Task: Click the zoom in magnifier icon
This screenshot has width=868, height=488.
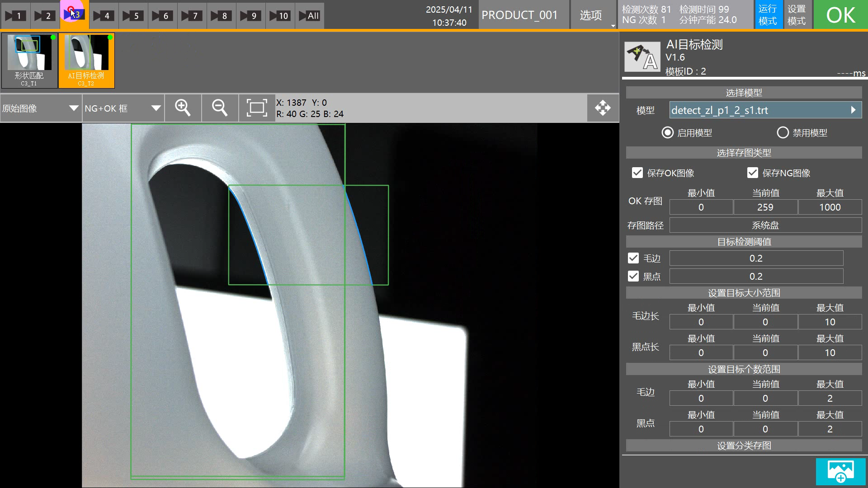Action: point(183,108)
